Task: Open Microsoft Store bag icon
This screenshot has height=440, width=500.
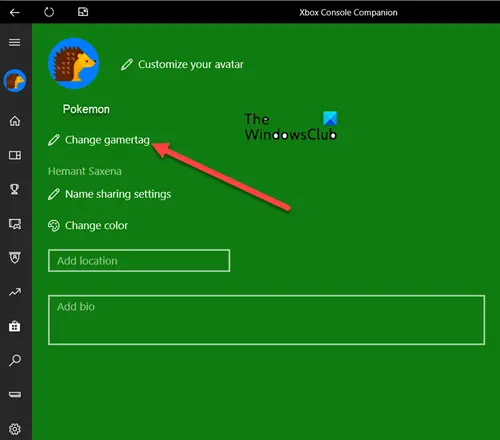Action: tap(15, 326)
